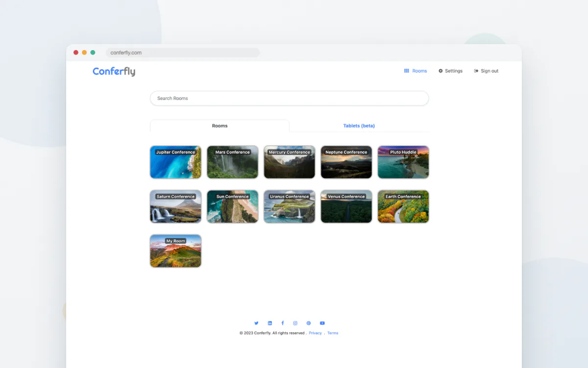Sign out of Conferfly
The height and width of the screenshot is (368, 588).
[x=486, y=71]
